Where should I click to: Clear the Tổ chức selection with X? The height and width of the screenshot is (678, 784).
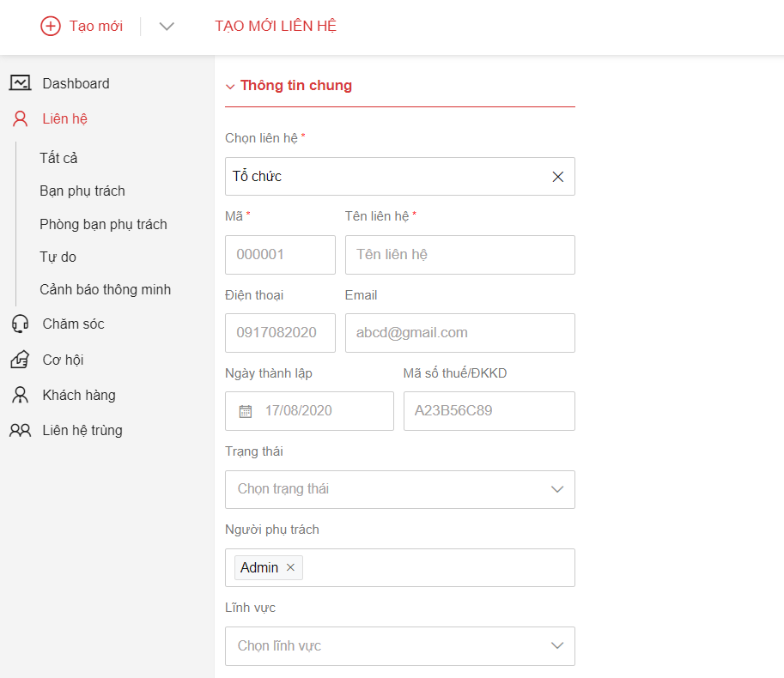tap(557, 177)
